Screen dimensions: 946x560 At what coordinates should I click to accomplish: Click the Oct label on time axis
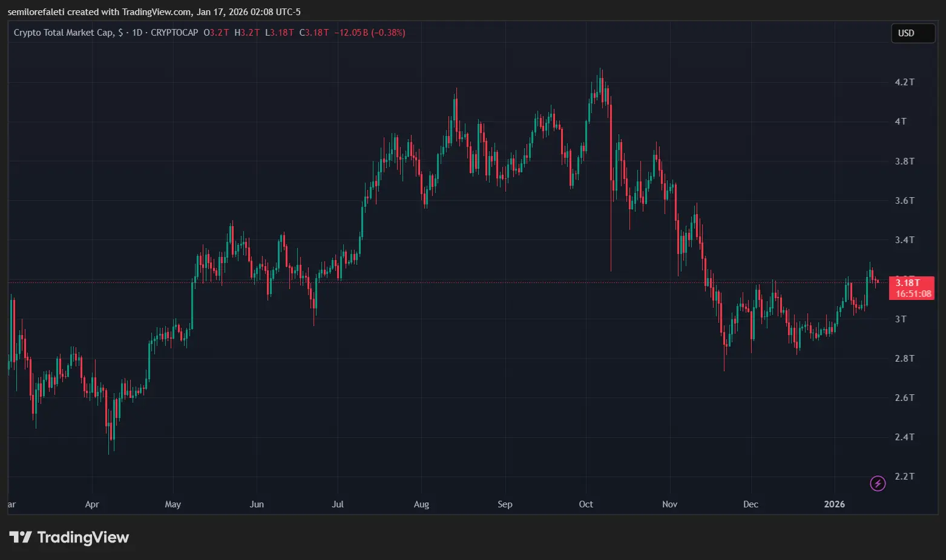pos(586,504)
